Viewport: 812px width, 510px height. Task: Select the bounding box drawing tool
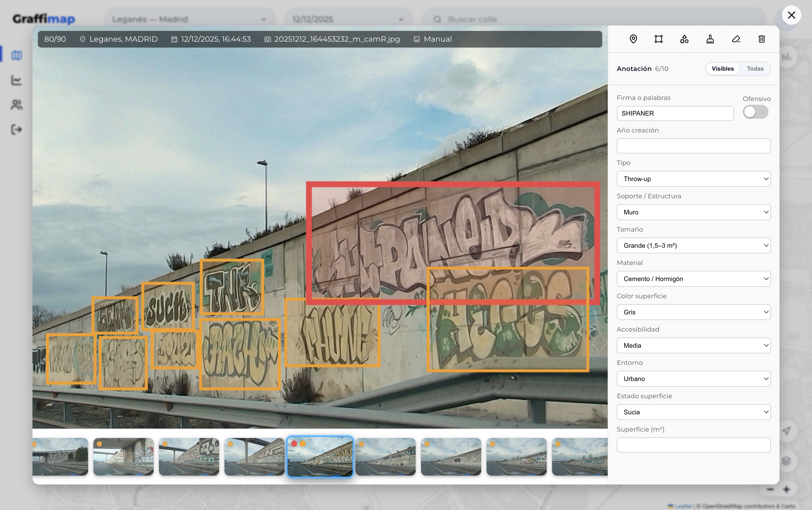click(x=659, y=39)
